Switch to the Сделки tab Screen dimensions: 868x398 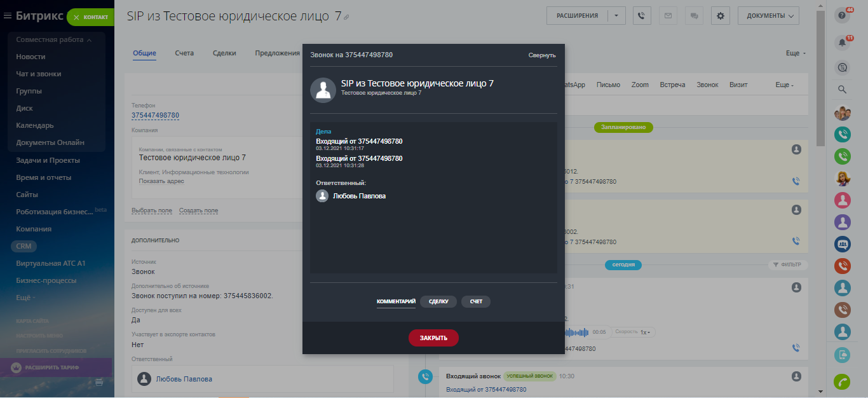224,53
